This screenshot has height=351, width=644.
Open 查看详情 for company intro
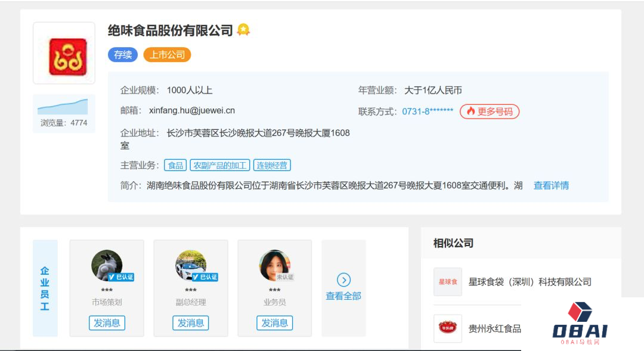(x=551, y=185)
